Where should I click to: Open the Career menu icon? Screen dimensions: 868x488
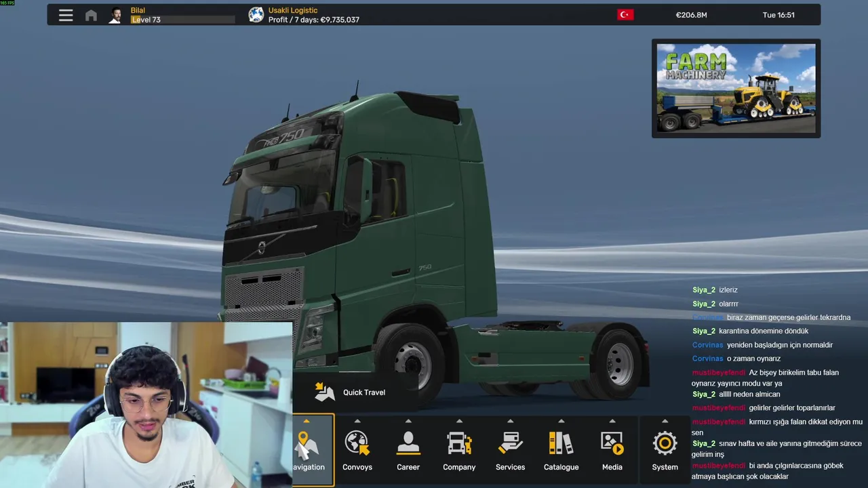pos(408,443)
